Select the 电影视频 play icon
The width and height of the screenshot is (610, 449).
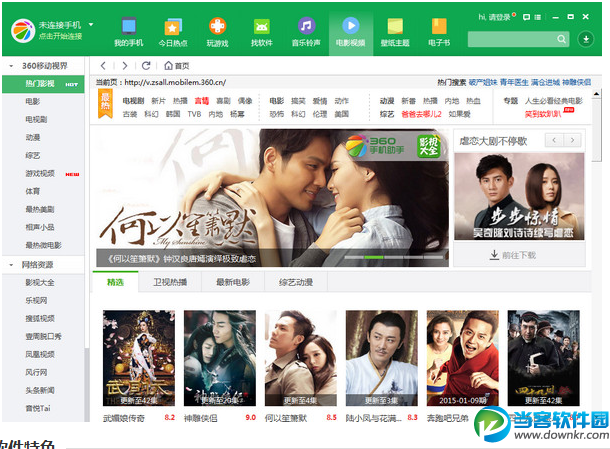351,26
